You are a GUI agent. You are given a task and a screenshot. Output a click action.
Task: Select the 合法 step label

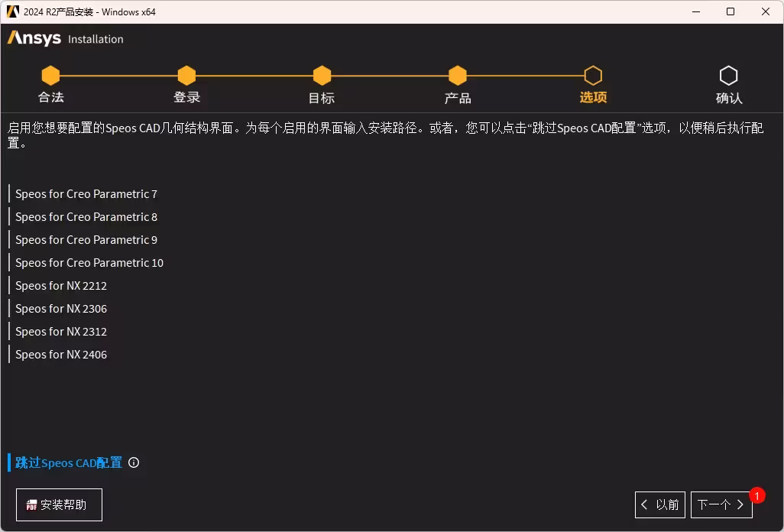click(51, 98)
